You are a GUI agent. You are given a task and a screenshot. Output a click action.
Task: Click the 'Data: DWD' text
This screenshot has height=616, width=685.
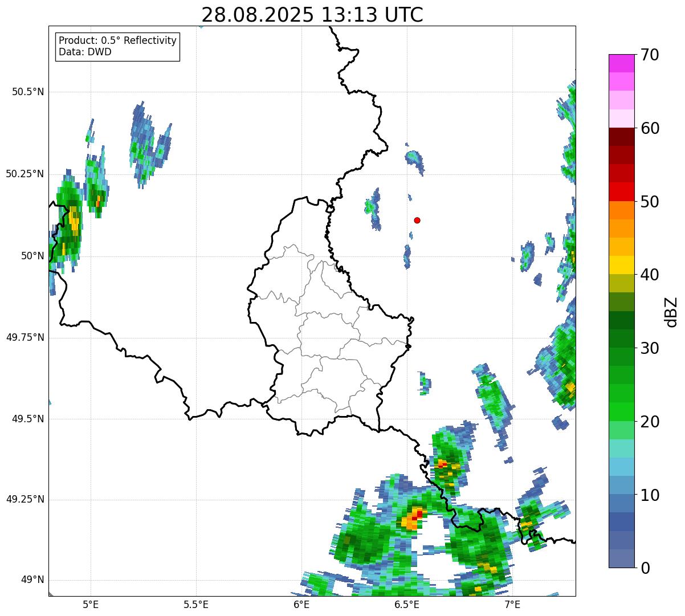pos(85,52)
